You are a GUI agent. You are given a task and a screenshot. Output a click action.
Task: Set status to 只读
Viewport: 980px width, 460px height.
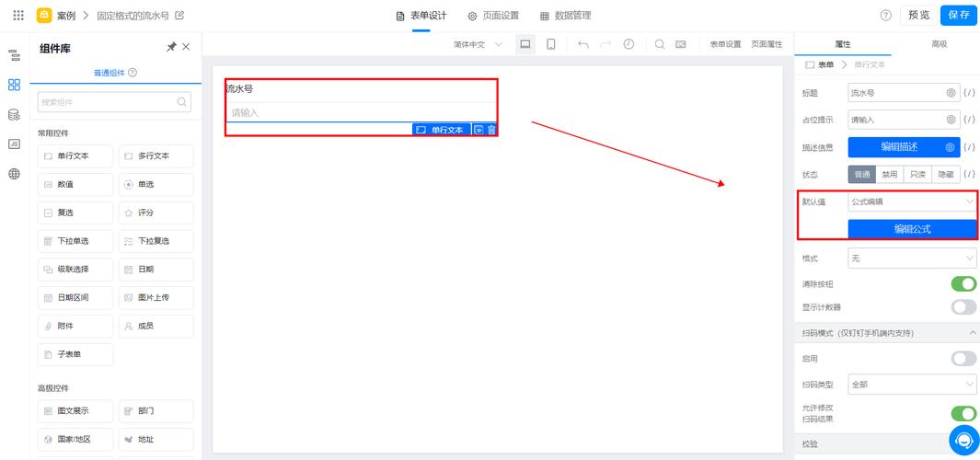[x=917, y=175]
